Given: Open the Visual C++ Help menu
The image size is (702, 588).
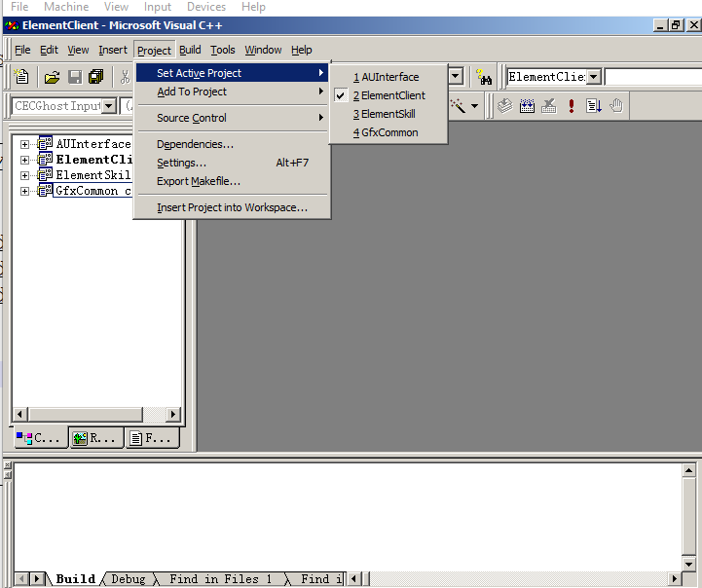Looking at the screenshot, I should click(301, 50).
